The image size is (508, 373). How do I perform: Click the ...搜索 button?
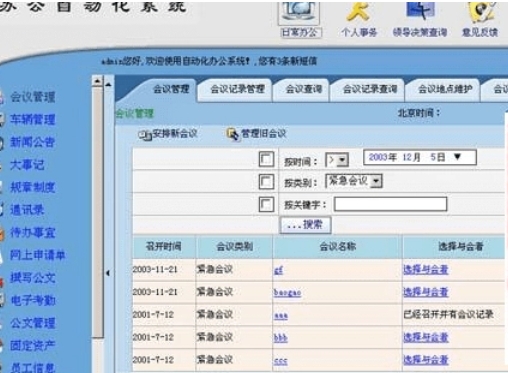tap(305, 225)
